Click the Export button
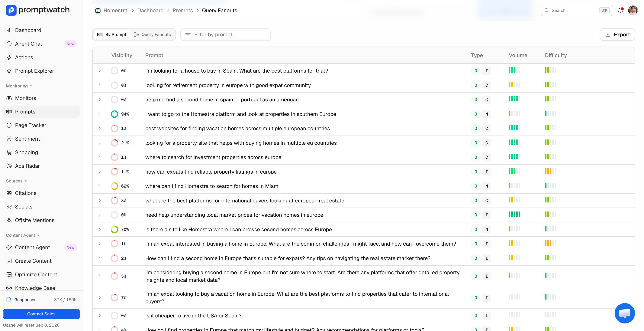The height and width of the screenshot is (331, 644). tap(617, 34)
